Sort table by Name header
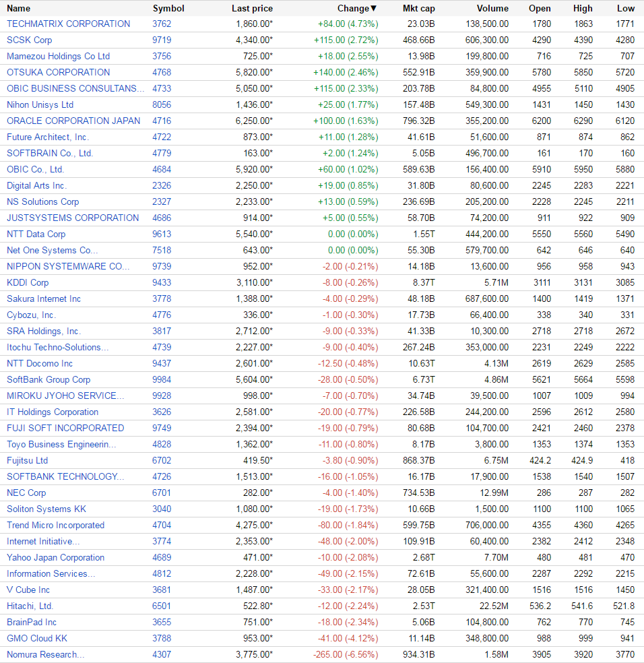 click(19, 9)
